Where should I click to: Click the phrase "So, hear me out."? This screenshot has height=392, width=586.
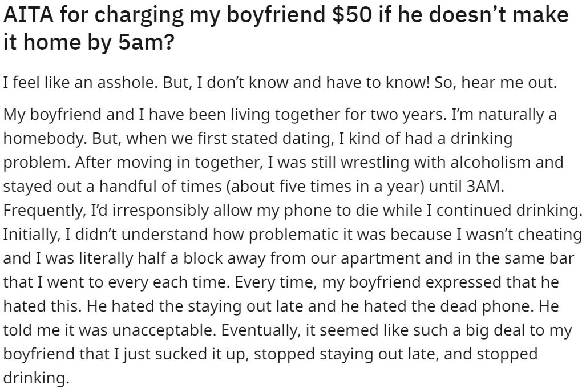495,82
